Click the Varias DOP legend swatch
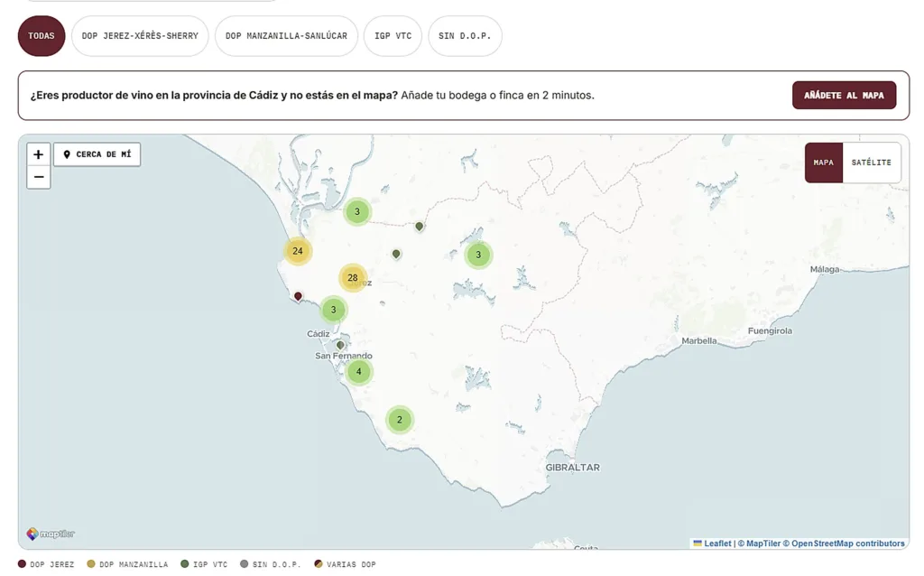 click(319, 564)
